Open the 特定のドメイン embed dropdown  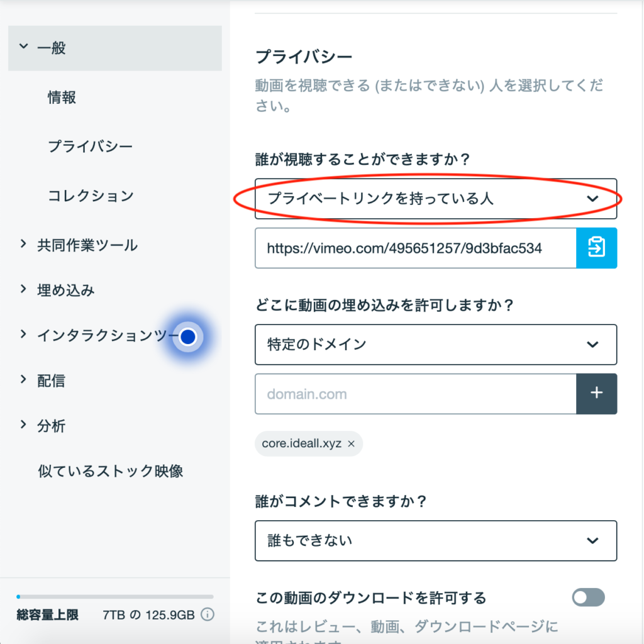(435, 345)
